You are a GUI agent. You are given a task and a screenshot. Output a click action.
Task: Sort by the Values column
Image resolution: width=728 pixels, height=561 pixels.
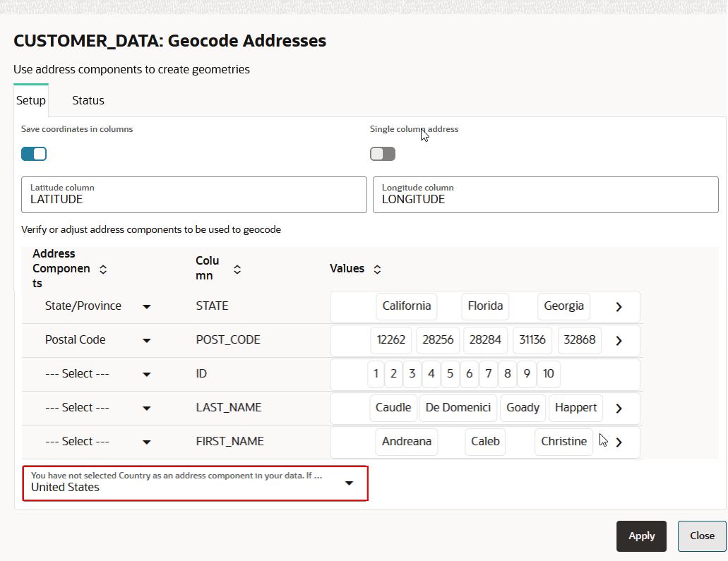(377, 269)
